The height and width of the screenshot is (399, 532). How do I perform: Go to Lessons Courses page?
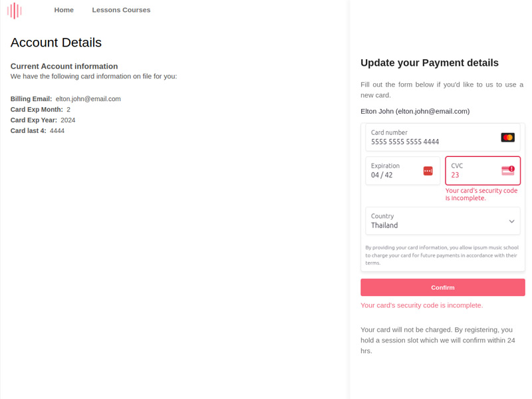coord(121,10)
